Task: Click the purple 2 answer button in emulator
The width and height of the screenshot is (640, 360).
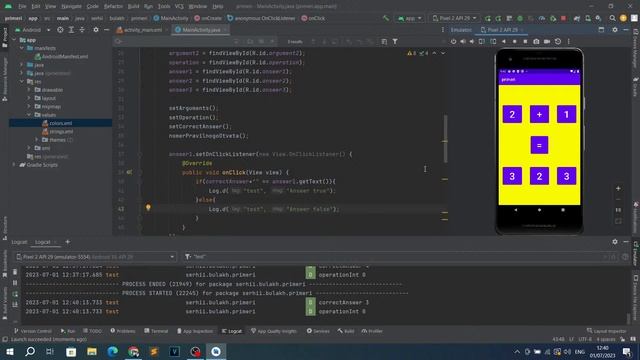Action: (539, 176)
